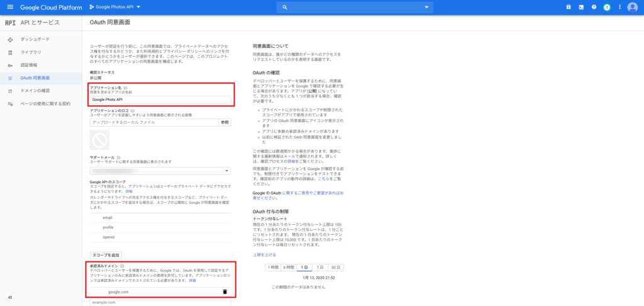
Task: Click the application name input field
Action: point(160,99)
